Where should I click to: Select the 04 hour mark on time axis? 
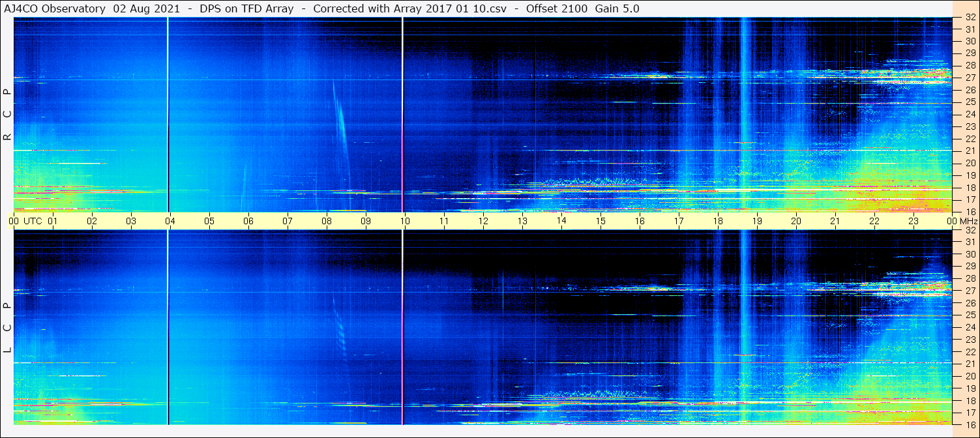[x=170, y=221]
